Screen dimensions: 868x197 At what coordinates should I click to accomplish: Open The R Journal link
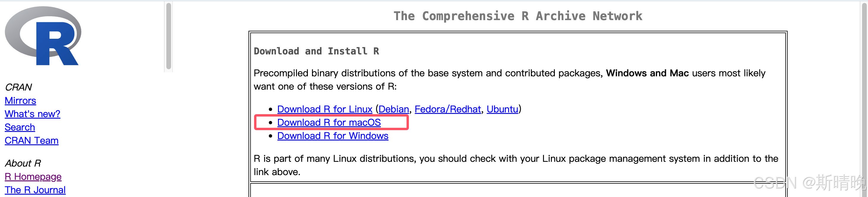(x=35, y=190)
